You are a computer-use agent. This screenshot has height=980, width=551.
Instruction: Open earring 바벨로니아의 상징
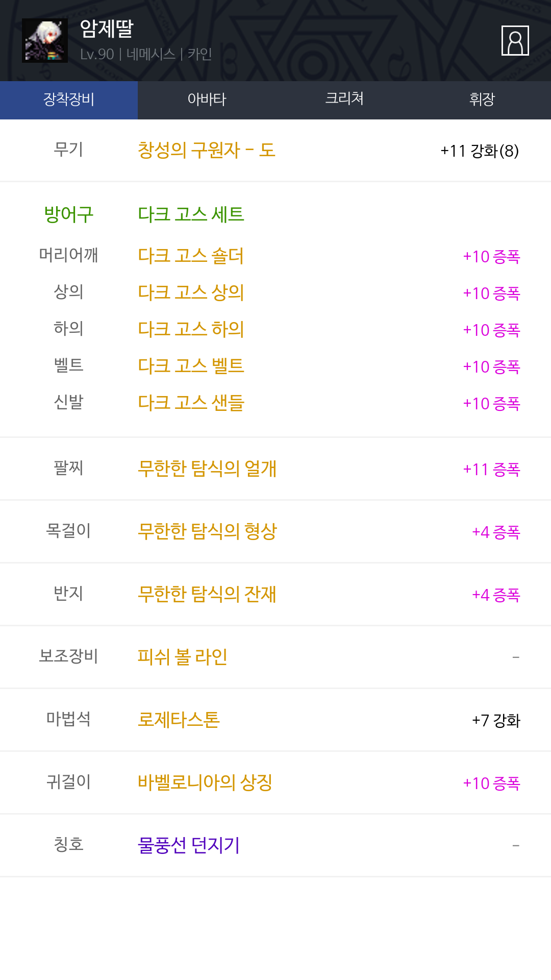(x=205, y=782)
